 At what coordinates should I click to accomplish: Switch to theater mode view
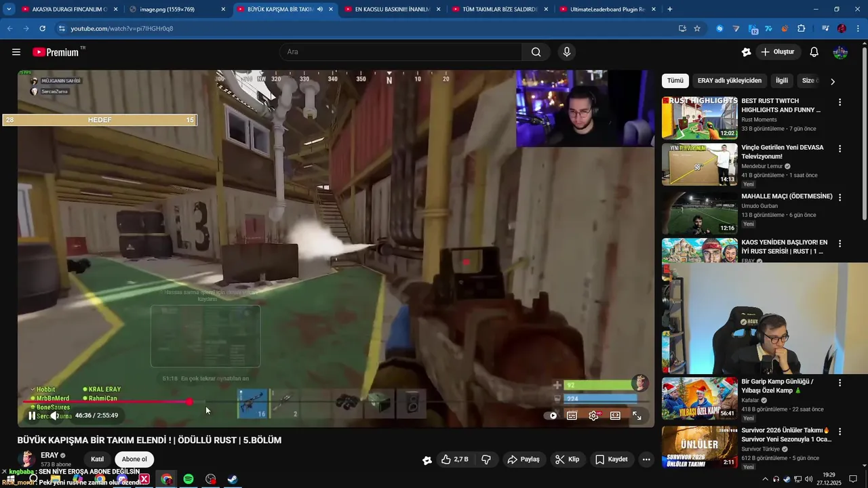tap(615, 415)
